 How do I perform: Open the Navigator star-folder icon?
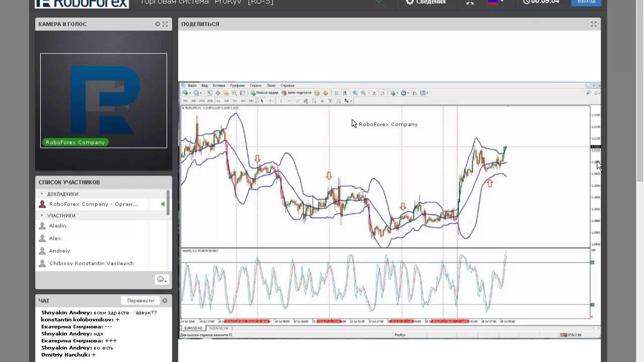click(226, 93)
